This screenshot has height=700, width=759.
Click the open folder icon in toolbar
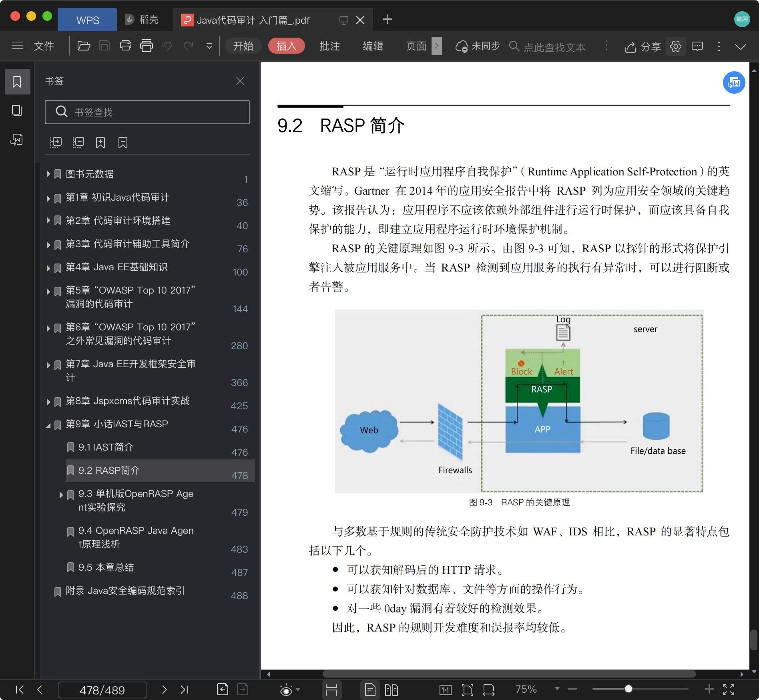[83, 46]
